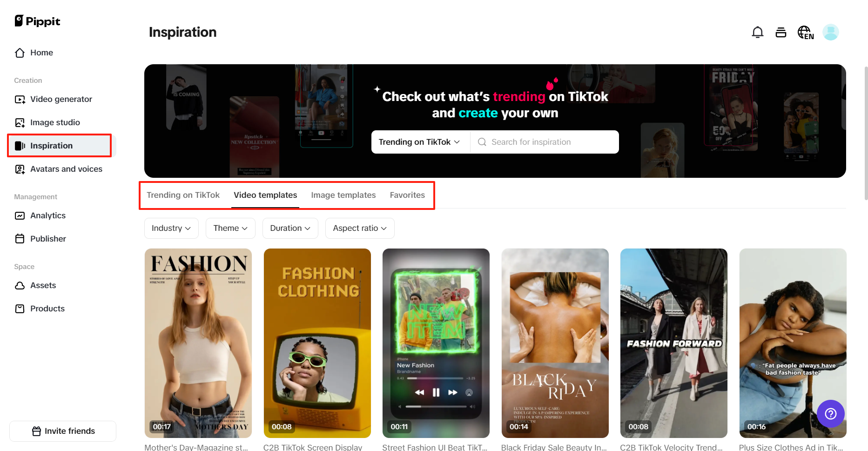
Task: Click the search for inspiration field
Action: [x=545, y=142]
